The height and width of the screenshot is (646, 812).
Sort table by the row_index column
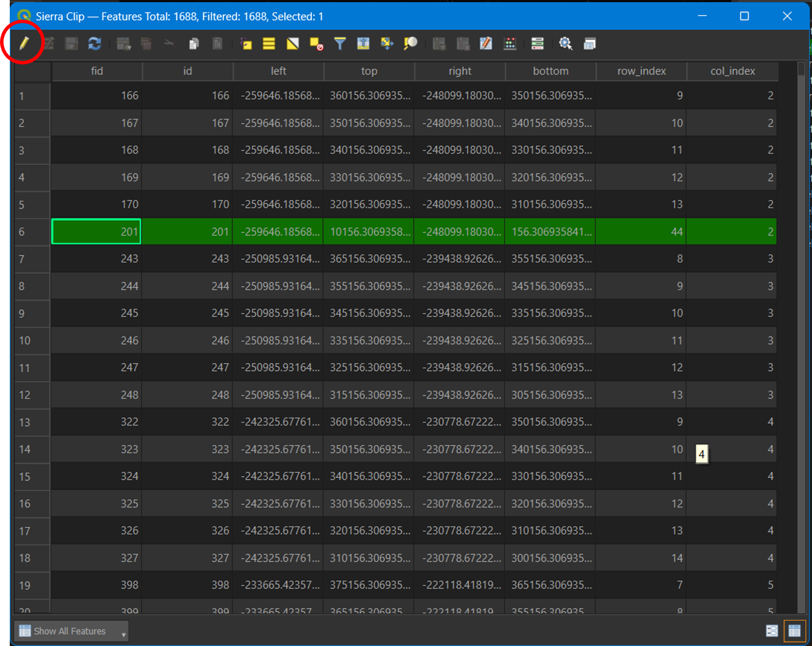[641, 71]
